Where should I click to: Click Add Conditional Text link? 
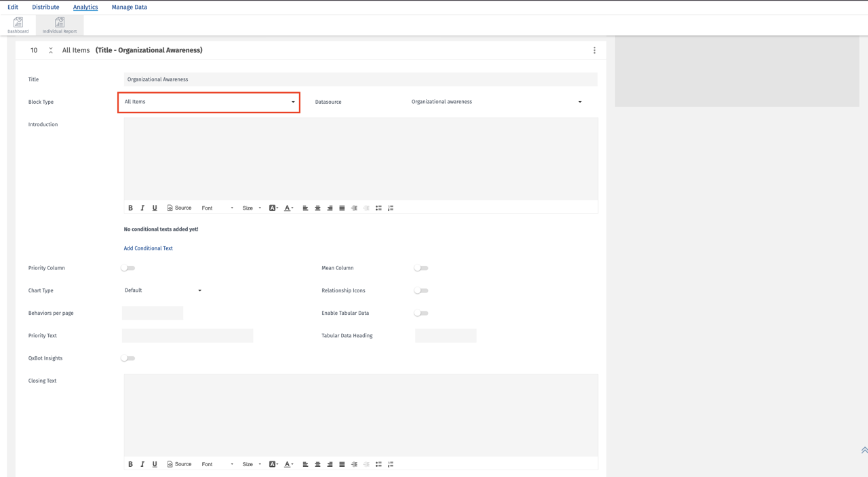pos(148,248)
